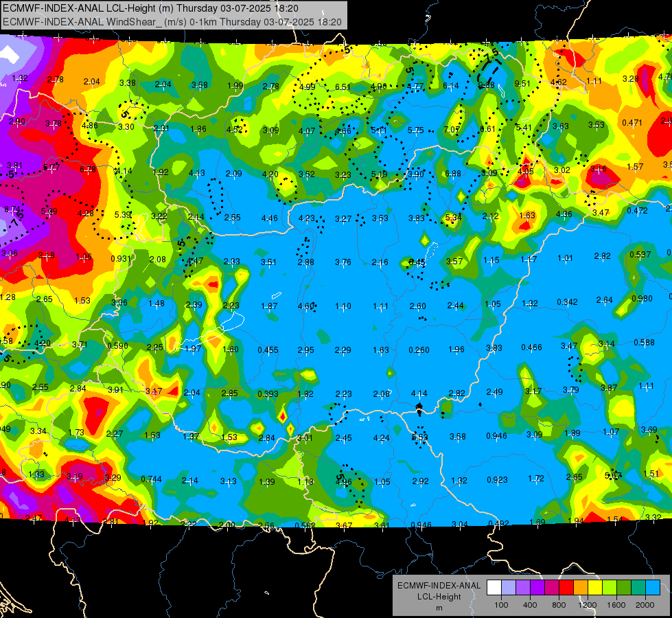The height and width of the screenshot is (618, 672).
Task: Select the orange legend swatch
Action: pyautogui.click(x=581, y=588)
